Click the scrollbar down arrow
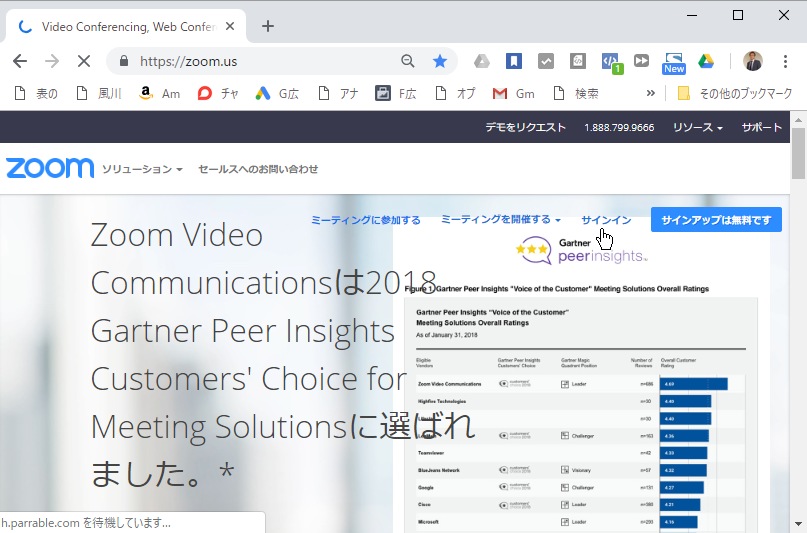 click(x=798, y=524)
